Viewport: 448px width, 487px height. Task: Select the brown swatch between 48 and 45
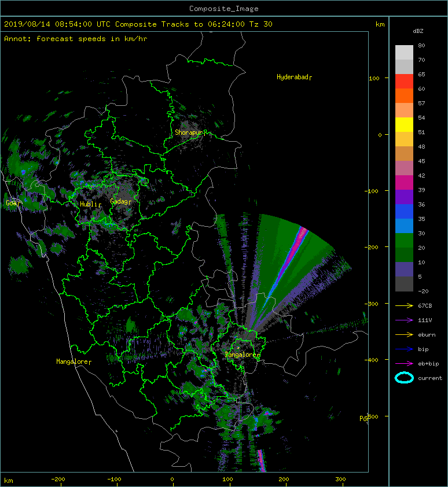[404, 153]
